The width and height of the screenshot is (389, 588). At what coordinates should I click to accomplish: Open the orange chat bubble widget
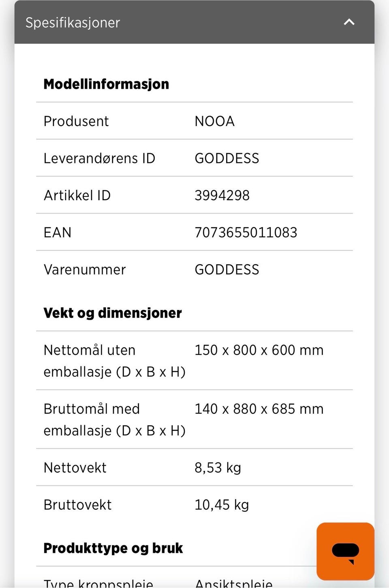[x=345, y=551]
